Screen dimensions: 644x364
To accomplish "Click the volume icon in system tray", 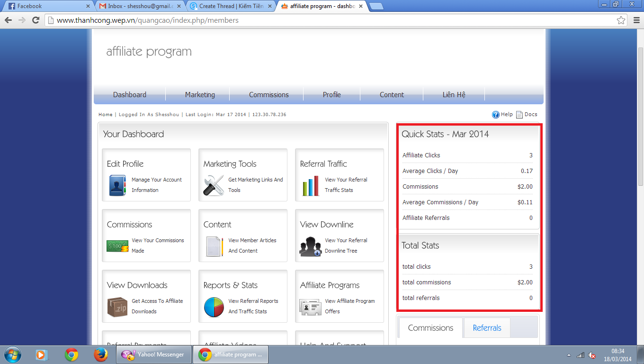I will (x=592, y=355).
